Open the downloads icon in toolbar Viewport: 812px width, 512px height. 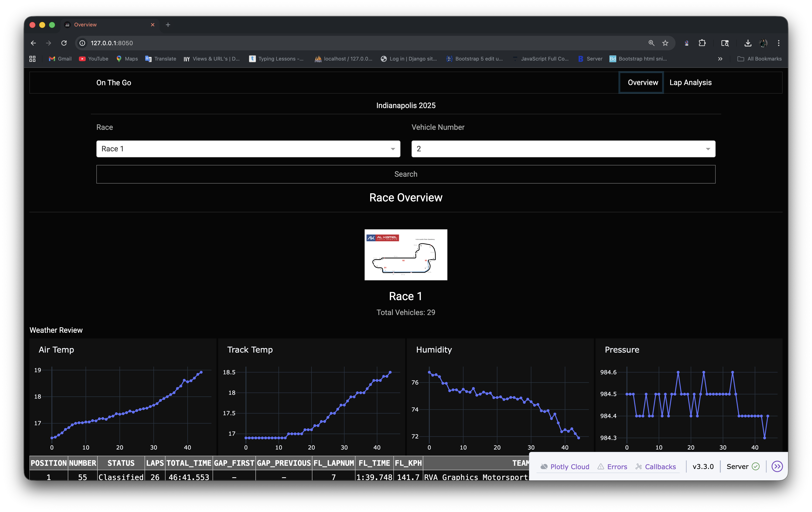748,43
